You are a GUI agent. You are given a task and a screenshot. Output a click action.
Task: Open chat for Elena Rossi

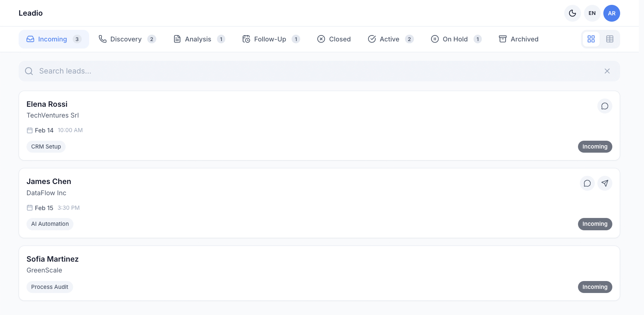coord(605,106)
